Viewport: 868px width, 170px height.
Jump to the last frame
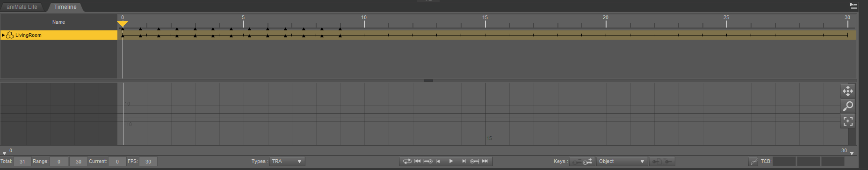485,161
